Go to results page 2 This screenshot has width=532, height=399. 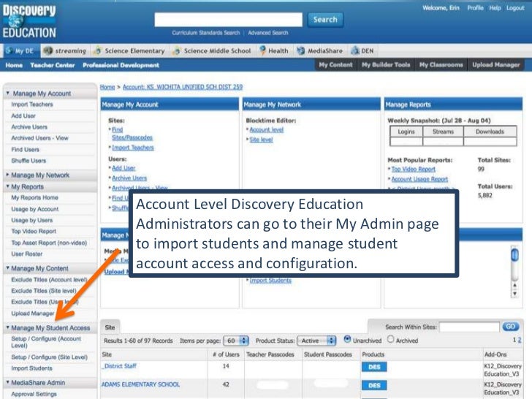519,340
